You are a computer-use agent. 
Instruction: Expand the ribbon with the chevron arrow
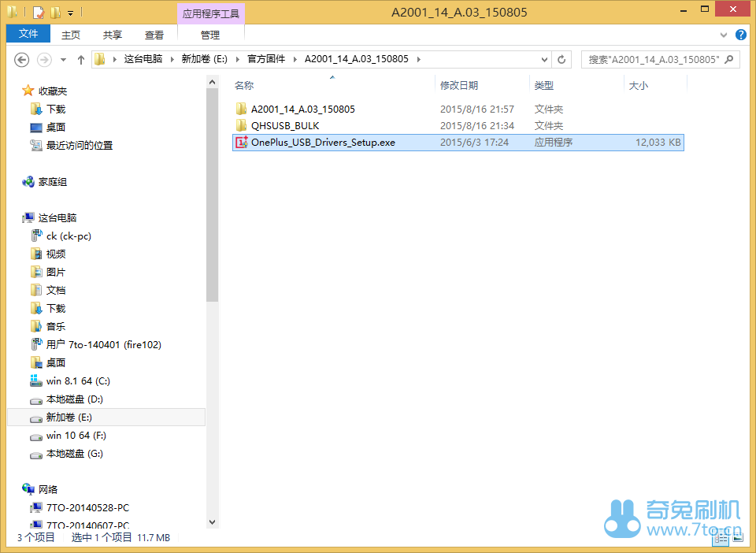[x=724, y=35]
